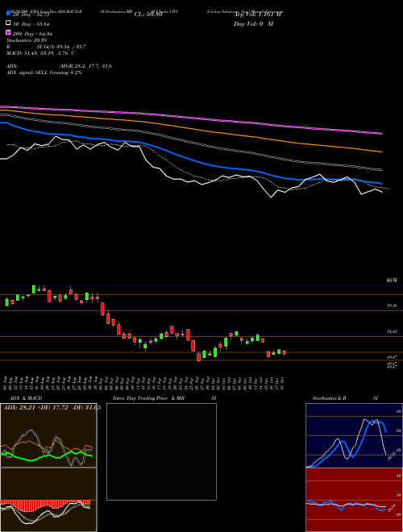Click the tallest green candlestick in mid-August
Viewport: 403px width, 532px height.
coord(34,289)
